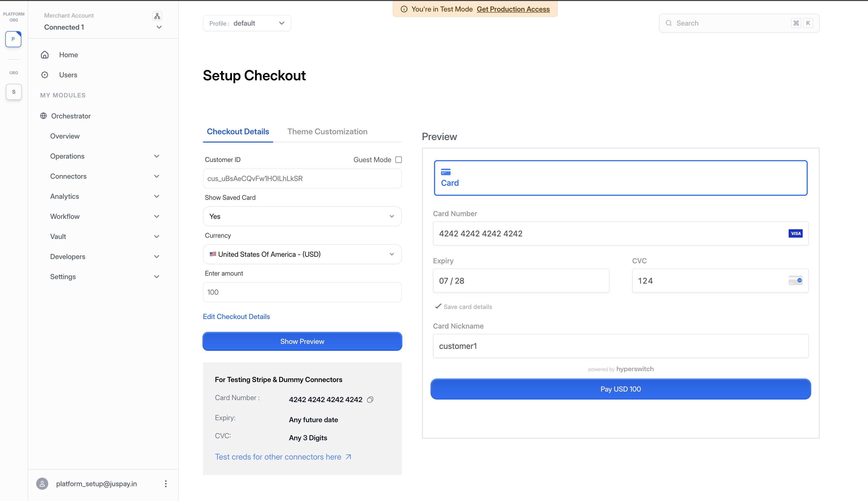The width and height of the screenshot is (868, 501).
Task: Expand the Operations section
Action: coord(156,156)
